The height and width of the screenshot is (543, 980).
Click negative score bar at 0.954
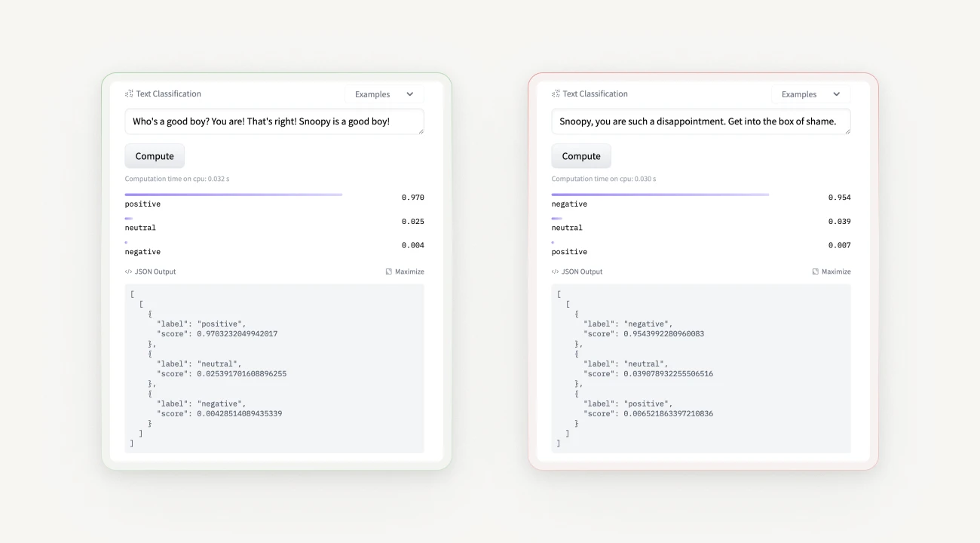pyautogui.click(x=660, y=195)
